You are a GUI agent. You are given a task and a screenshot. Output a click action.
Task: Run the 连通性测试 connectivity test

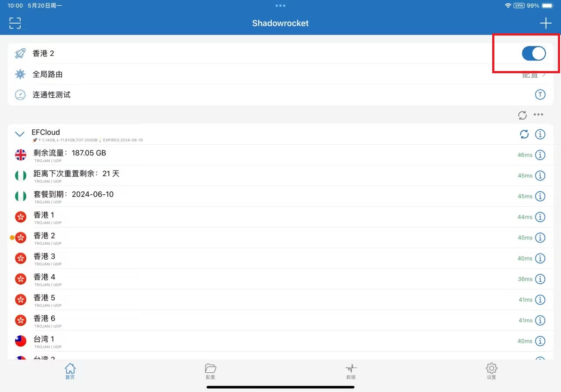click(52, 95)
